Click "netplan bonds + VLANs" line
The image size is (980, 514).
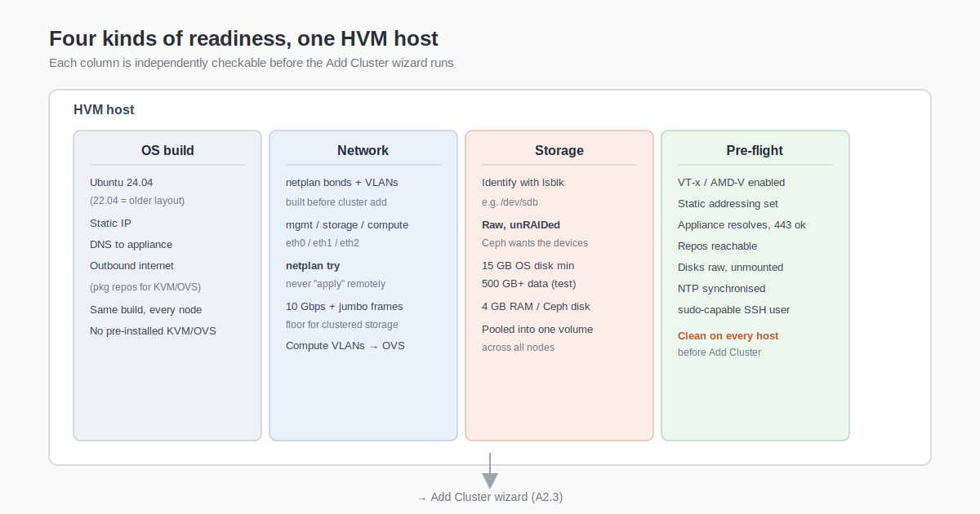342,183
